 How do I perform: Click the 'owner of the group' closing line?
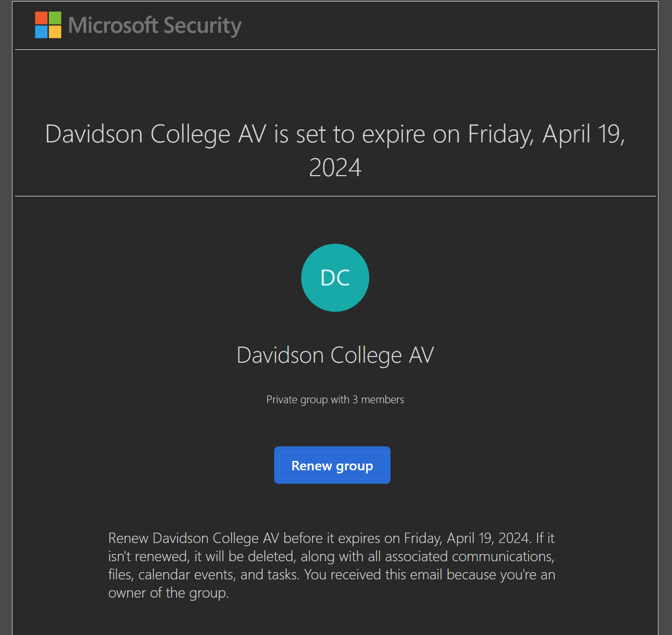coord(168,593)
